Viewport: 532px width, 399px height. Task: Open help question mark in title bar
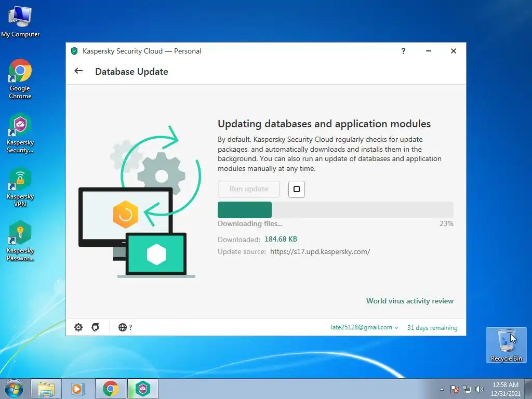coord(403,51)
